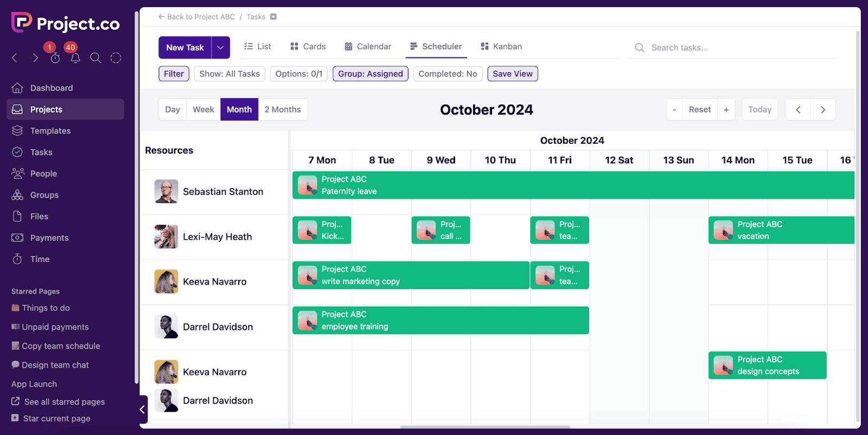Viewport: 868px width, 435px height.
Task: Follow the Back to Project ABC link
Action: pos(196,17)
